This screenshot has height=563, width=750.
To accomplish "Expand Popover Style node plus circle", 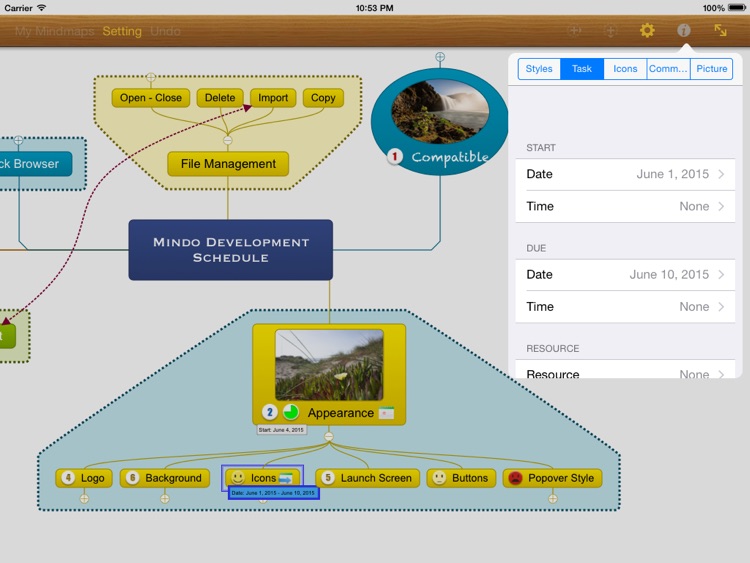I will (x=552, y=499).
